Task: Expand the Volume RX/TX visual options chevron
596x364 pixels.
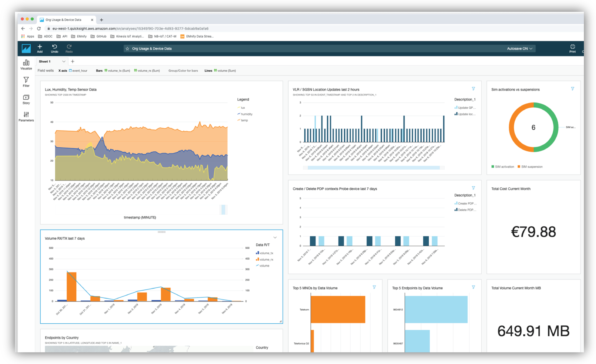Action: click(275, 238)
